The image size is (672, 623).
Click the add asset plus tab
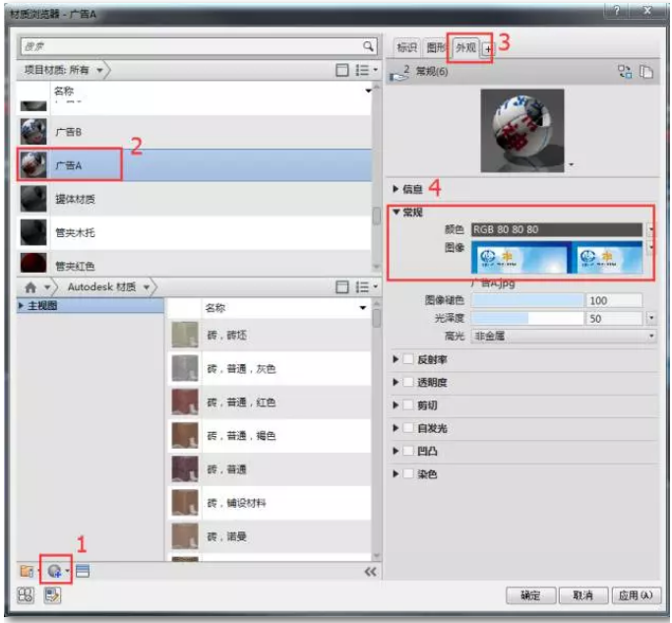[487, 49]
